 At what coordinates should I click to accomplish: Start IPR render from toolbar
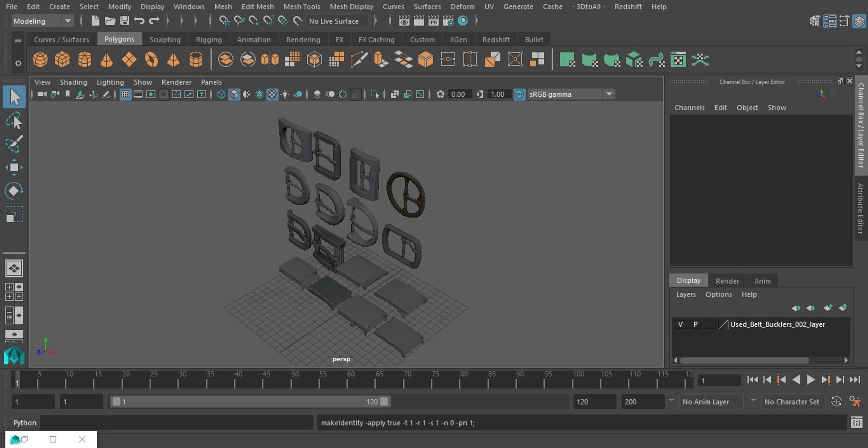click(x=433, y=21)
